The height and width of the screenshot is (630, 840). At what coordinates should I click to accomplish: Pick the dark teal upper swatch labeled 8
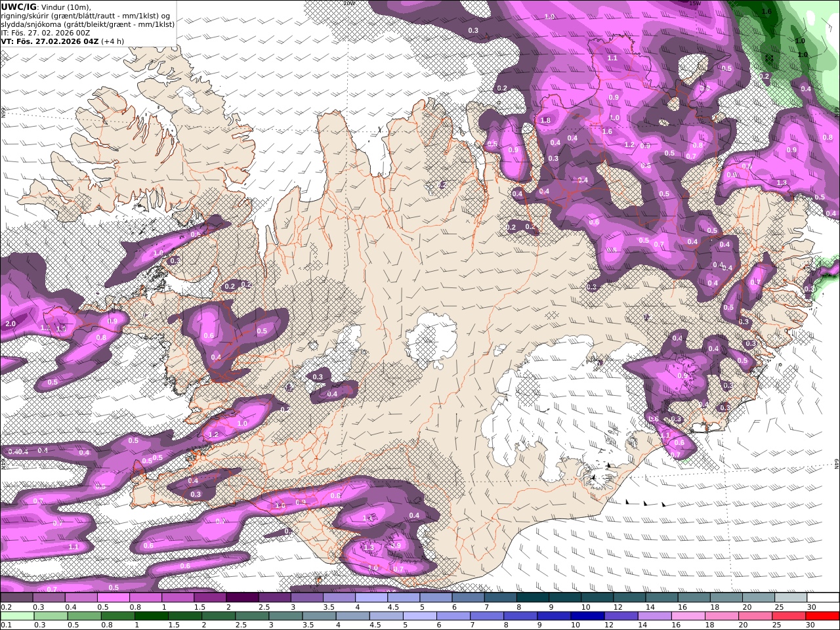(533, 598)
